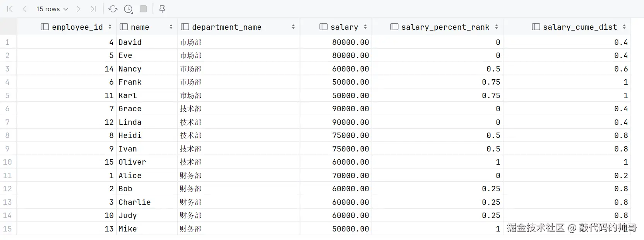Select Grace's salary cell 90000.00
Viewport: 644px width, 240px height.
point(350,109)
